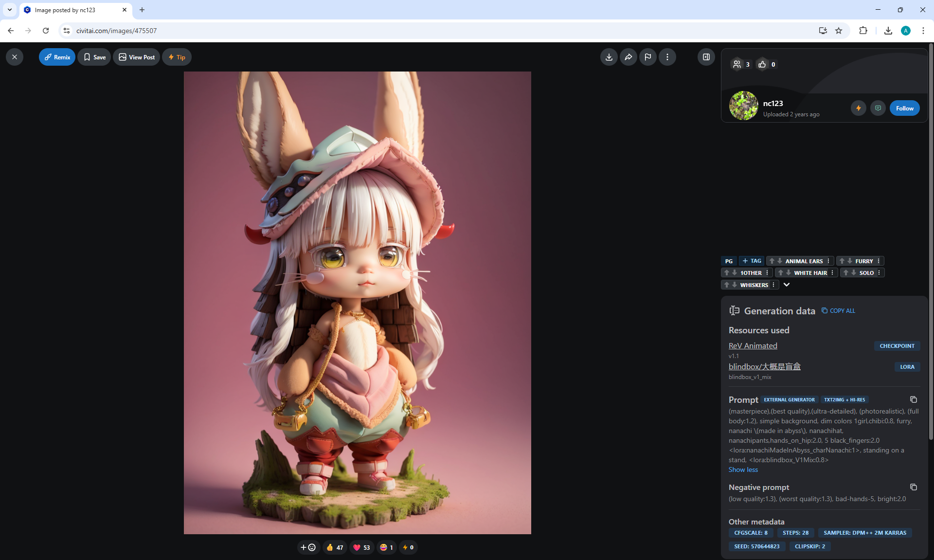
Task: Download the image using toolbar icon
Action: (x=609, y=57)
